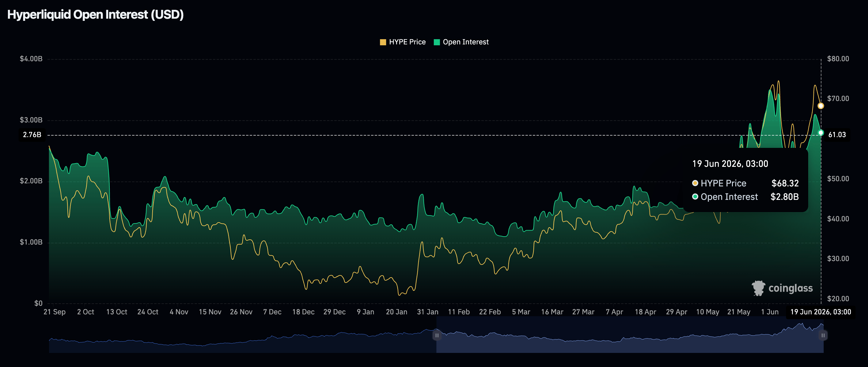Click the 5 Mar date label
Screen dimensions: 868x367
[521, 312]
